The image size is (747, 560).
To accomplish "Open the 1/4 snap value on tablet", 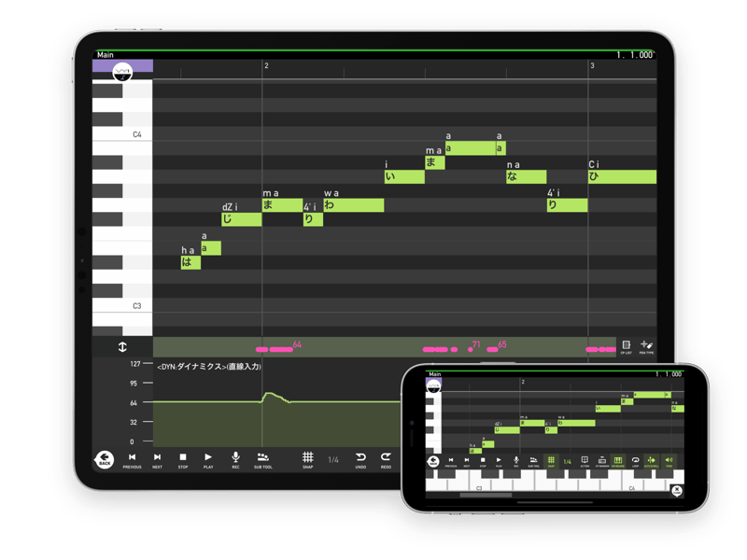I will (333, 460).
